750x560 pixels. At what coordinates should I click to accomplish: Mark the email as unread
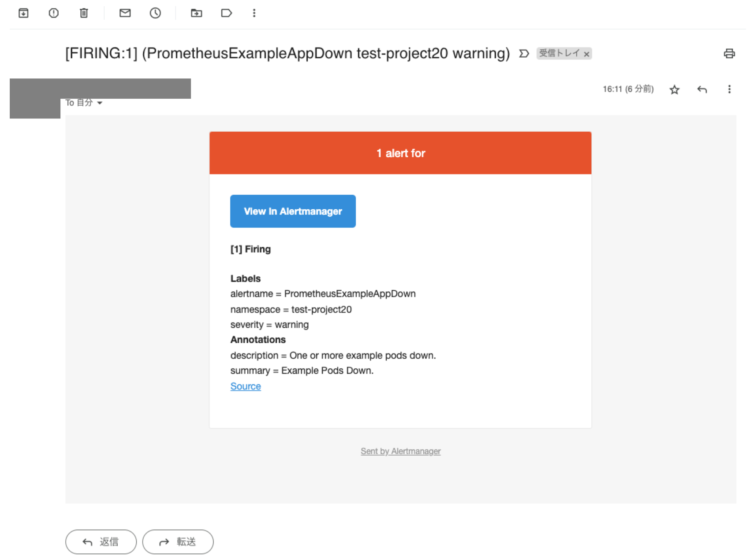point(125,13)
